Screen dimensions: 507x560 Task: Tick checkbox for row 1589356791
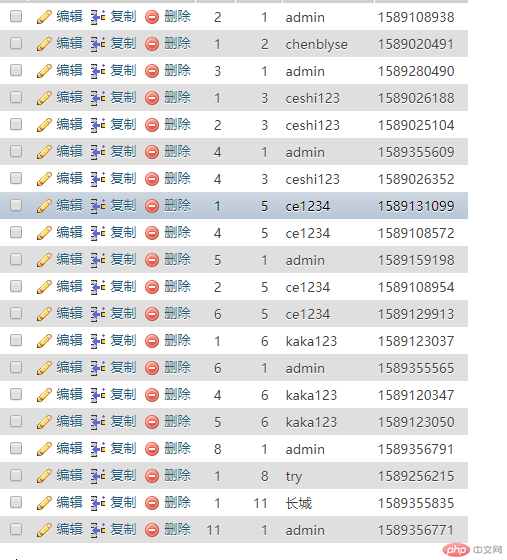(16, 448)
